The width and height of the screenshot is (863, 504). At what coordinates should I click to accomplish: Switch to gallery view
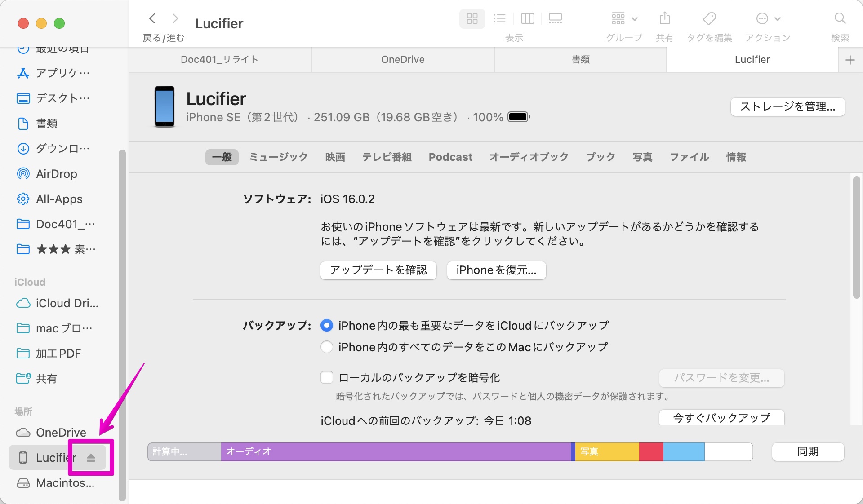555,18
